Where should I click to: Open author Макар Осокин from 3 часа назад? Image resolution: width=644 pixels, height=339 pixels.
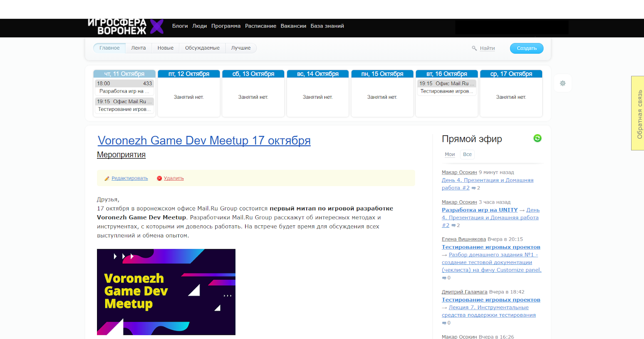point(459,202)
